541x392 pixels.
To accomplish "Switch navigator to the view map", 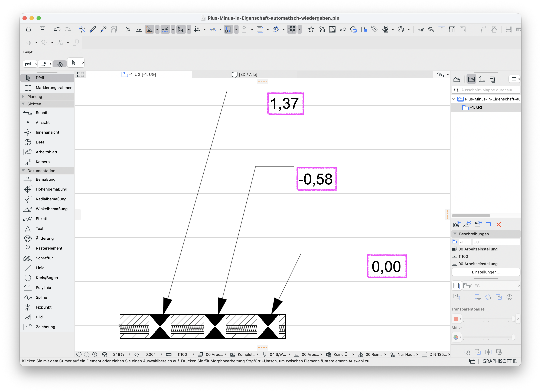I will [471, 79].
